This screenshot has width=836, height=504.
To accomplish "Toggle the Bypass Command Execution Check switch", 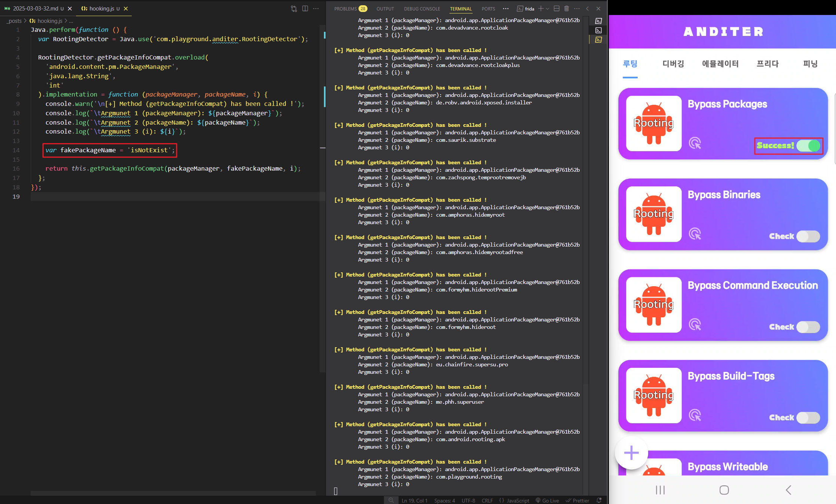I will (808, 327).
